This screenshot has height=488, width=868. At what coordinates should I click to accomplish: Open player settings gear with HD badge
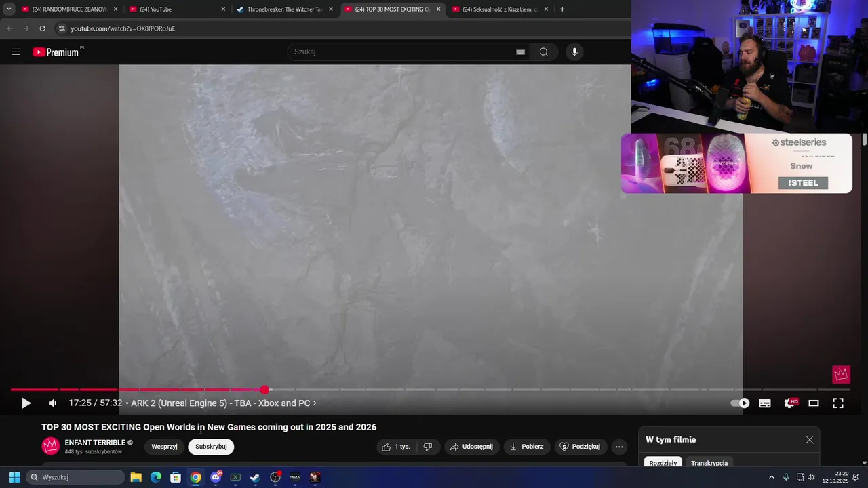click(791, 403)
